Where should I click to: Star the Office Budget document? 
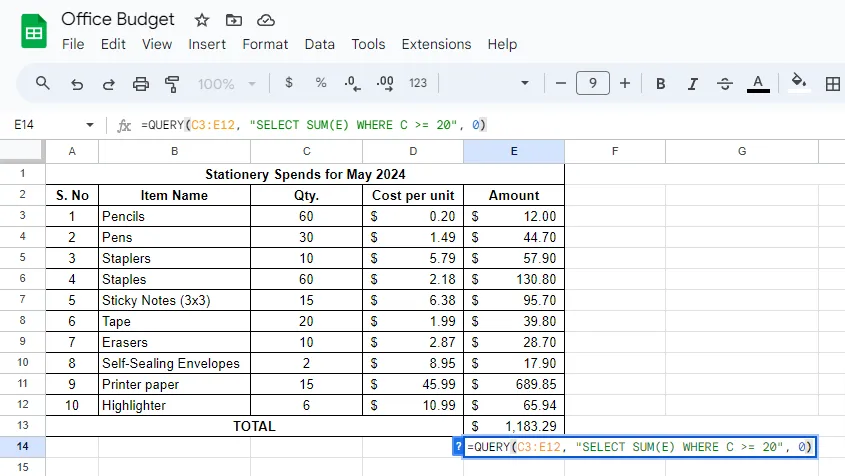(202, 20)
